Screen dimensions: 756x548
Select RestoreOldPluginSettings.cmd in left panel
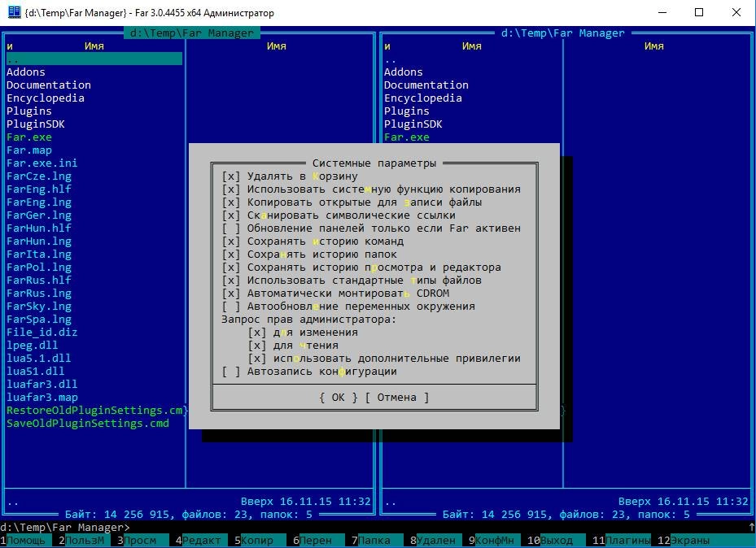[94, 411]
